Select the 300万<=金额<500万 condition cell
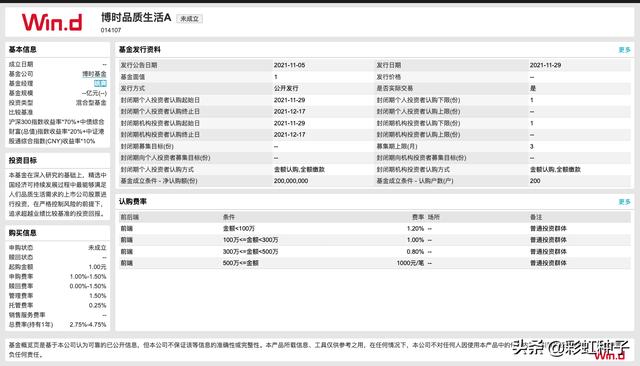This screenshot has width=640, height=366. (x=251, y=252)
